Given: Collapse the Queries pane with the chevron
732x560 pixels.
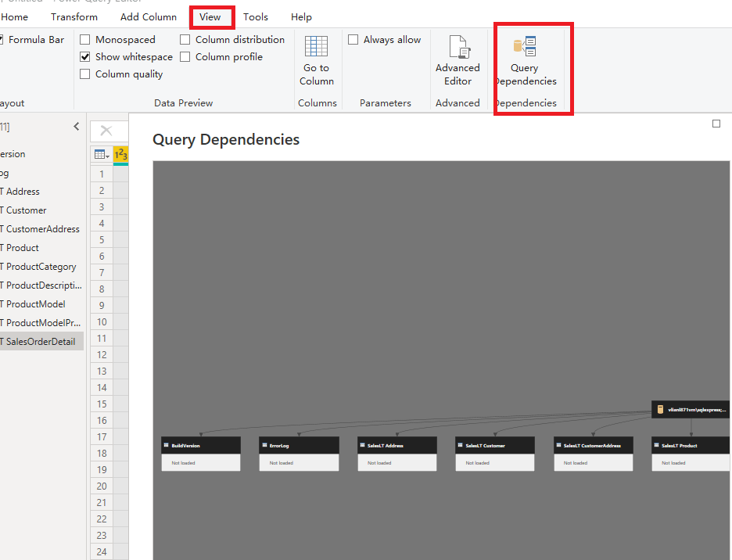Looking at the screenshot, I should click(77, 127).
